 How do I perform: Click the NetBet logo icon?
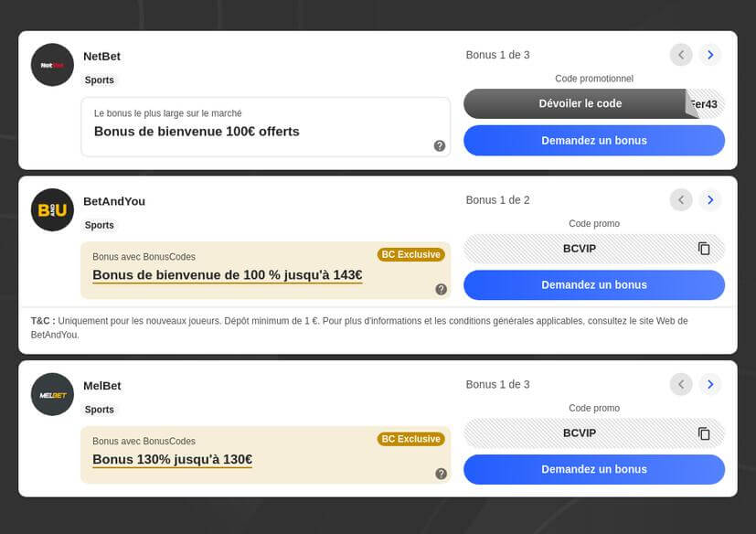click(x=52, y=64)
